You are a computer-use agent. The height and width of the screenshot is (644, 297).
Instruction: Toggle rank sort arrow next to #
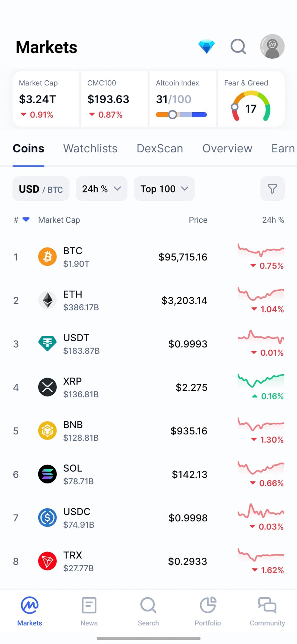(26, 220)
